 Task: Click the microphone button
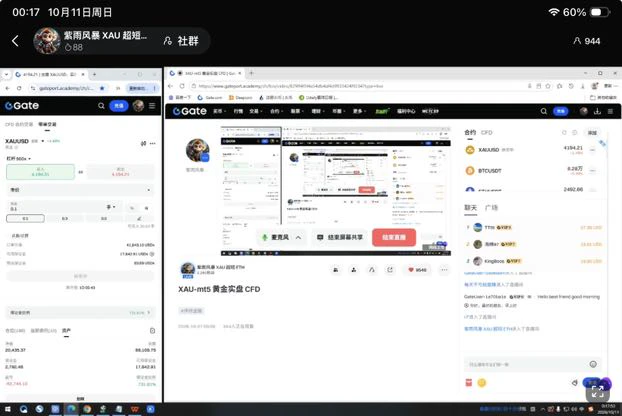(276, 238)
